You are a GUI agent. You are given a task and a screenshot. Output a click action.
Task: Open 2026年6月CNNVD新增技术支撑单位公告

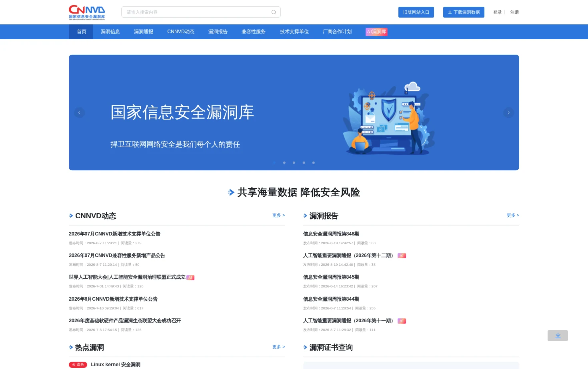(x=113, y=299)
